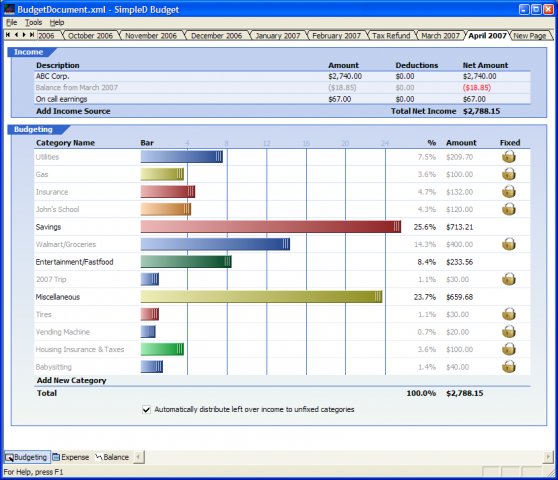Open the New Page tab

pos(530,36)
